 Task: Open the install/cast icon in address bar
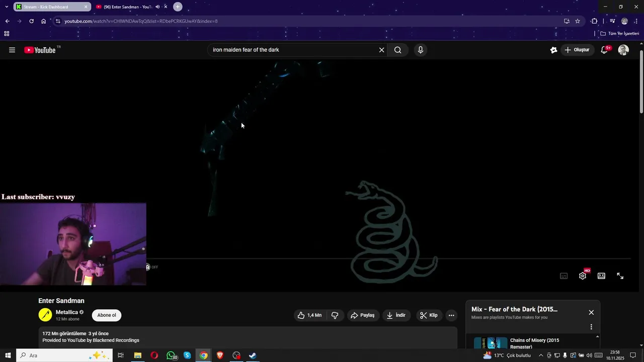tap(567, 21)
